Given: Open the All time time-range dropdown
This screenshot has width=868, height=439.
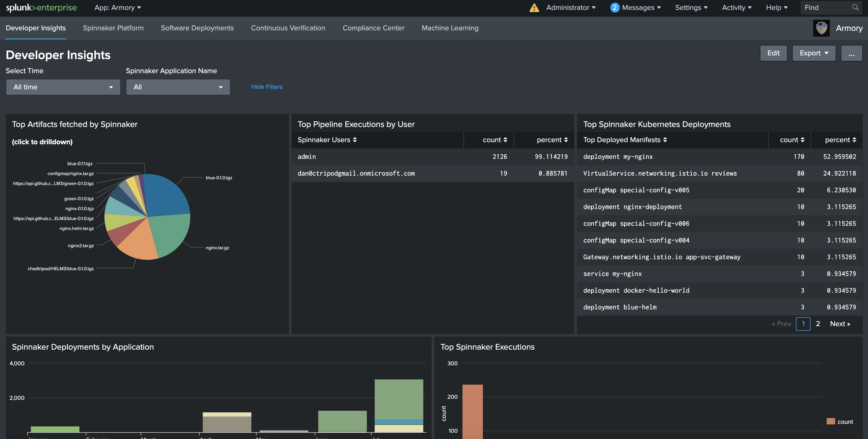Looking at the screenshot, I should click(x=63, y=87).
